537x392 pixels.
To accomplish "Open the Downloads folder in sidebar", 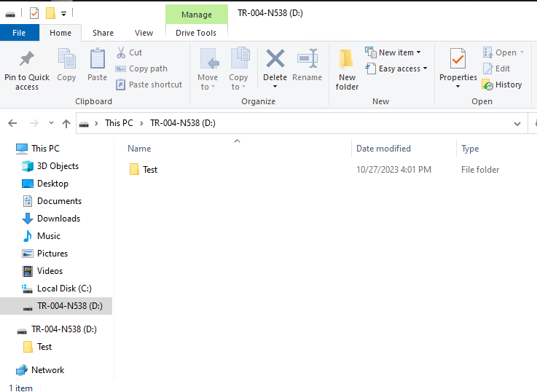I will point(58,219).
